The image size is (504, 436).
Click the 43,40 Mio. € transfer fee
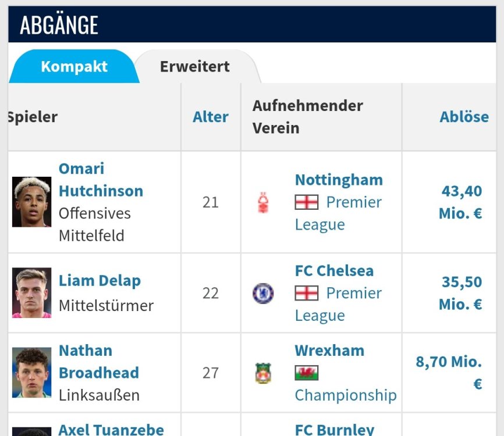click(461, 202)
